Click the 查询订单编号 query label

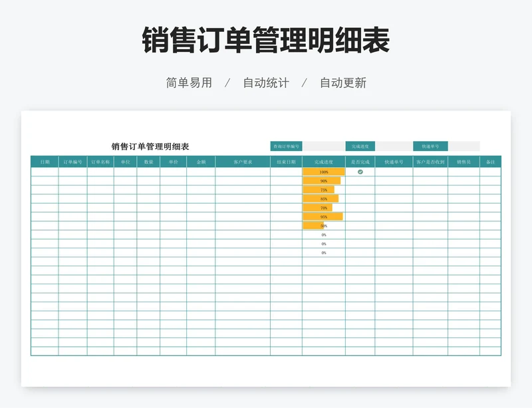coord(287,146)
